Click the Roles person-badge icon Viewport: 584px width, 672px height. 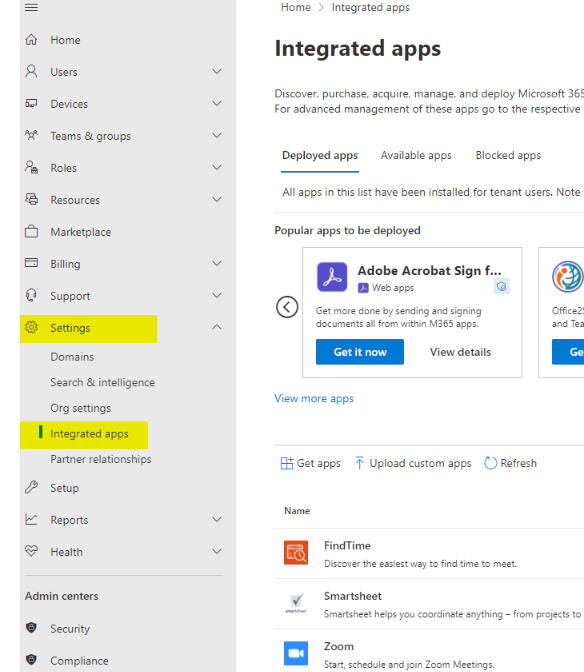click(x=31, y=167)
